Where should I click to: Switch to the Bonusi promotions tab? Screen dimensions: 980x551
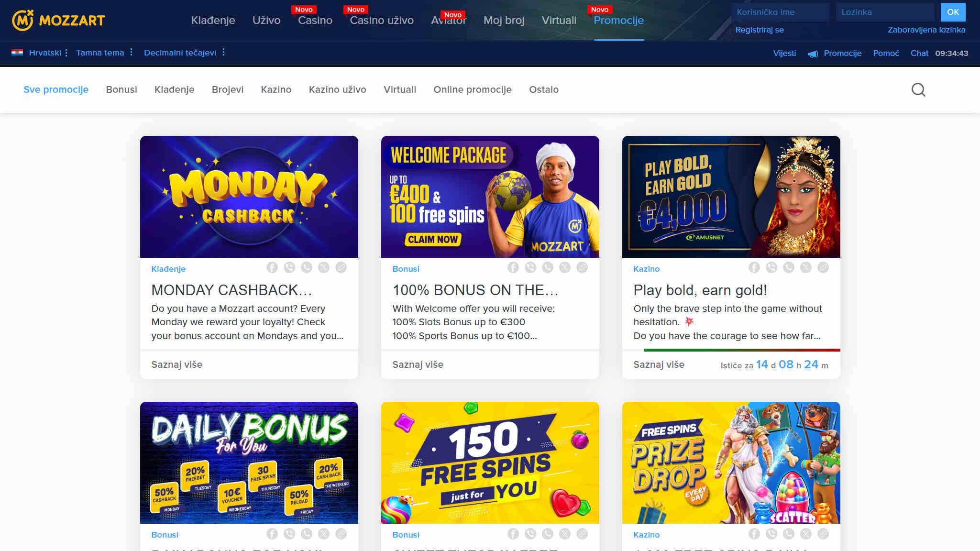pos(121,89)
